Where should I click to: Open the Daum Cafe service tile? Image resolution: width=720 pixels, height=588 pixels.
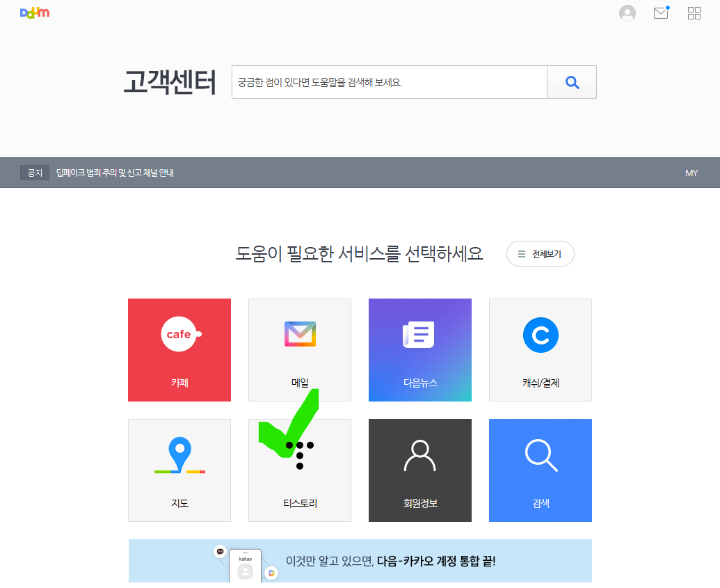(x=179, y=349)
